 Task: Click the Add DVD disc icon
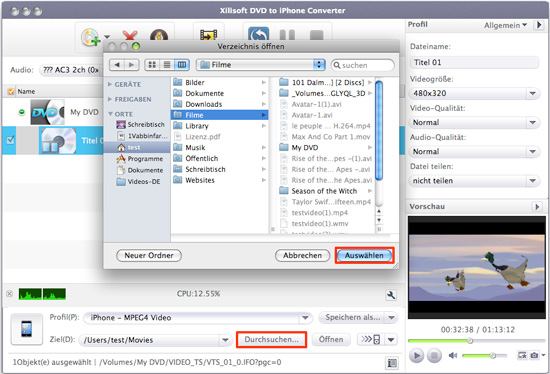[90, 37]
